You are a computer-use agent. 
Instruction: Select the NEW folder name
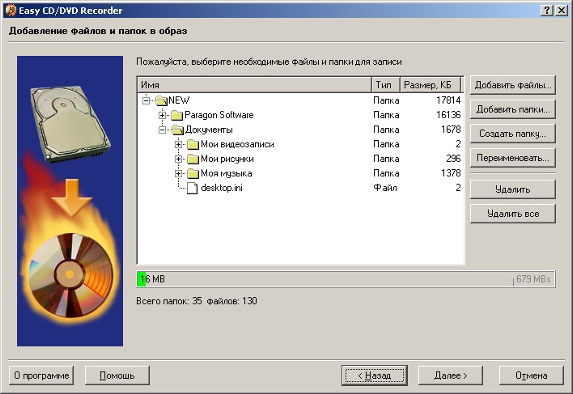(179, 101)
